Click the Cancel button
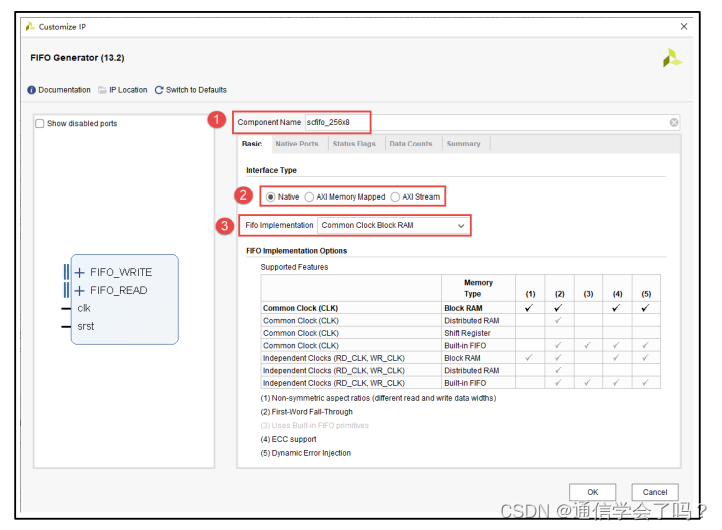 [655, 492]
